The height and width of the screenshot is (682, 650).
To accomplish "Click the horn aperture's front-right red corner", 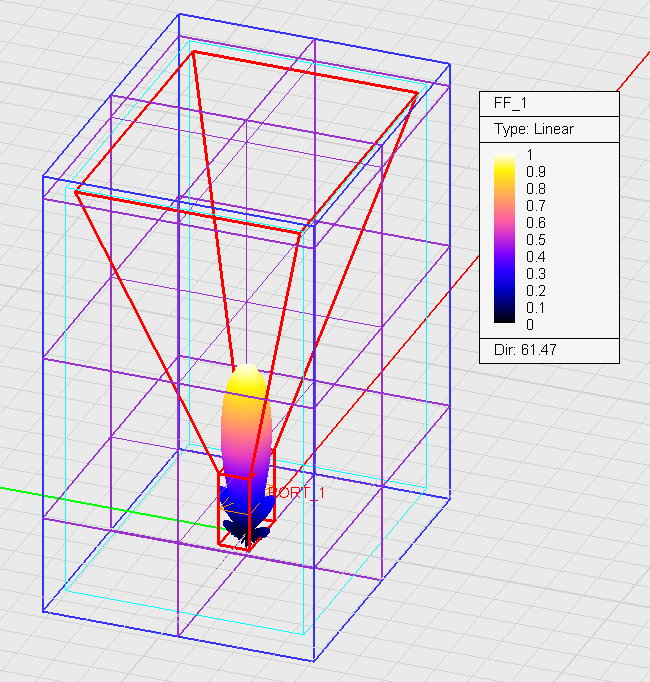I will coord(301,233).
